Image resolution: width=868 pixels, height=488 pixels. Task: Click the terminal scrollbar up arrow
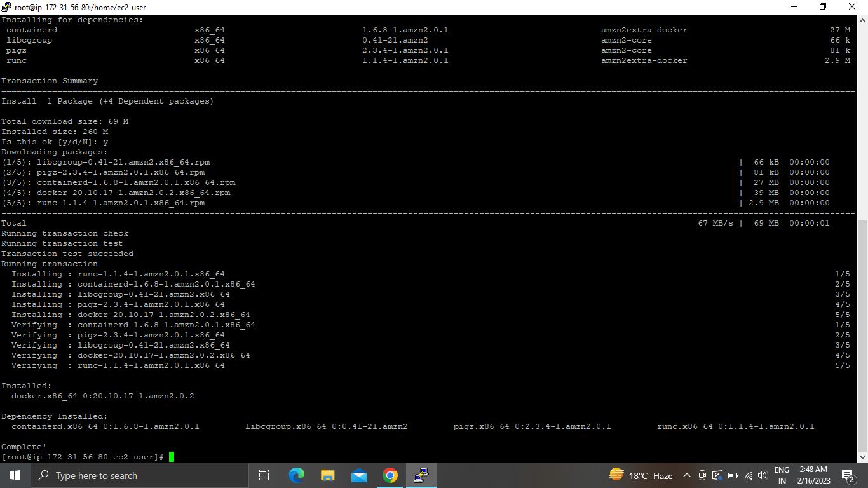click(863, 20)
